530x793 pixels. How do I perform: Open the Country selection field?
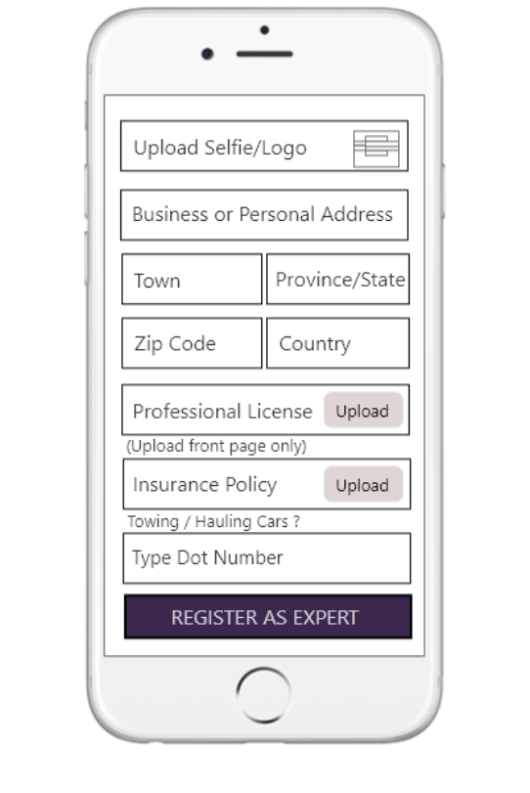(338, 343)
